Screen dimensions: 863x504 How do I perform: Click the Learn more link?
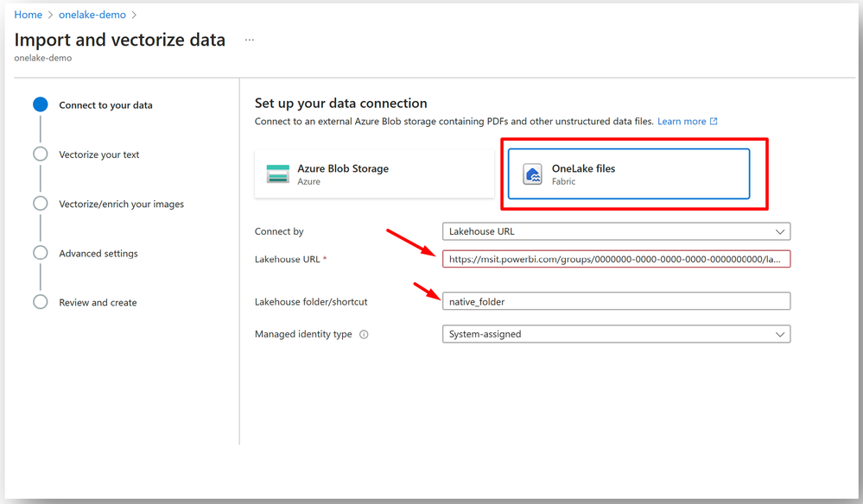tap(682, 122)
